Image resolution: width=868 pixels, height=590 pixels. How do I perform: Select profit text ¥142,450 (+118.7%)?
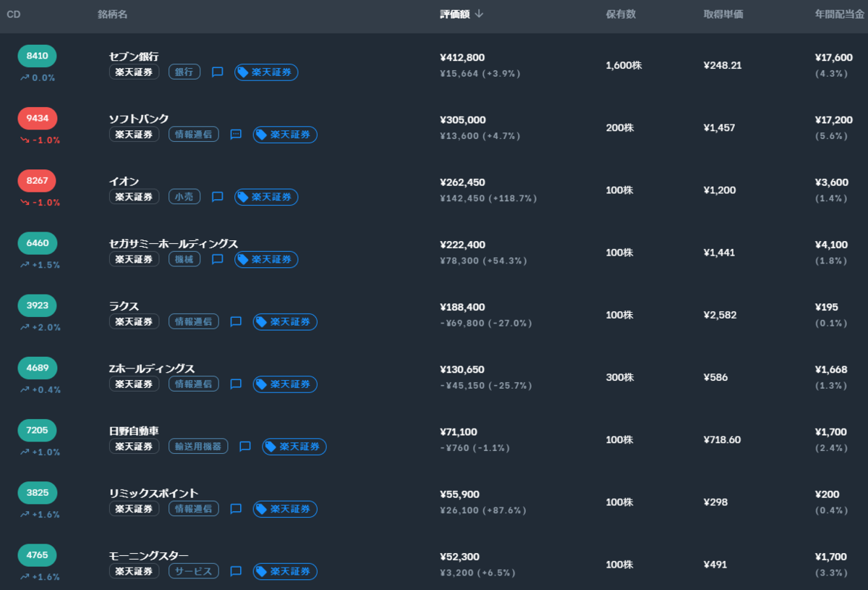[x=488, y=198]
